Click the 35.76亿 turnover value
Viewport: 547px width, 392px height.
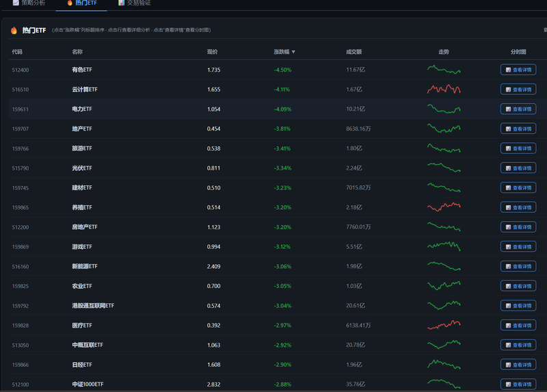pyautogui.click(x=355, y=384)
